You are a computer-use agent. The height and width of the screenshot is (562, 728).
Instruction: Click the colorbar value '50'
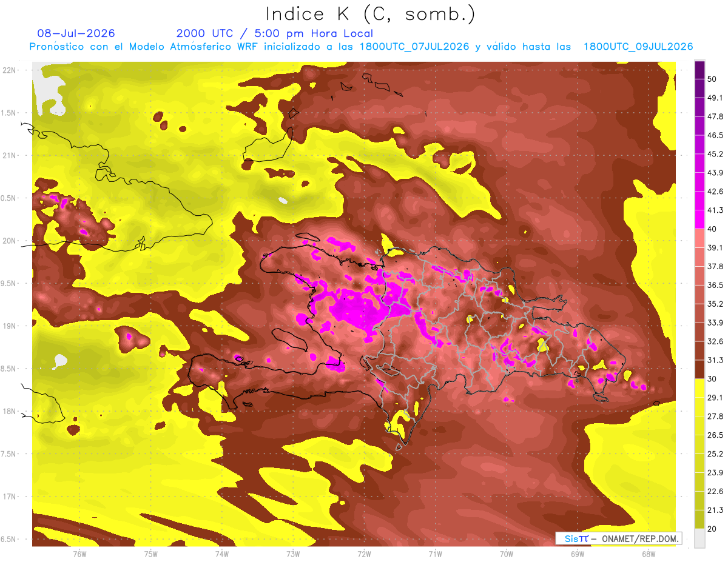pyautogui.click(x=712, y=79)
